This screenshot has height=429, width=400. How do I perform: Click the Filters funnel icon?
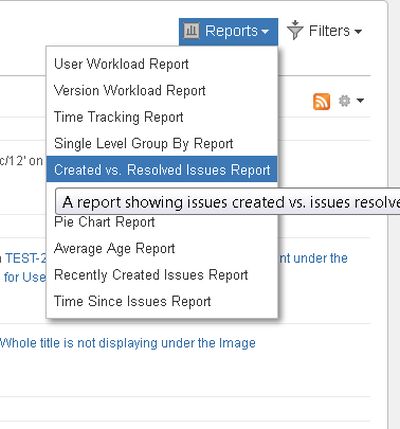295,30
